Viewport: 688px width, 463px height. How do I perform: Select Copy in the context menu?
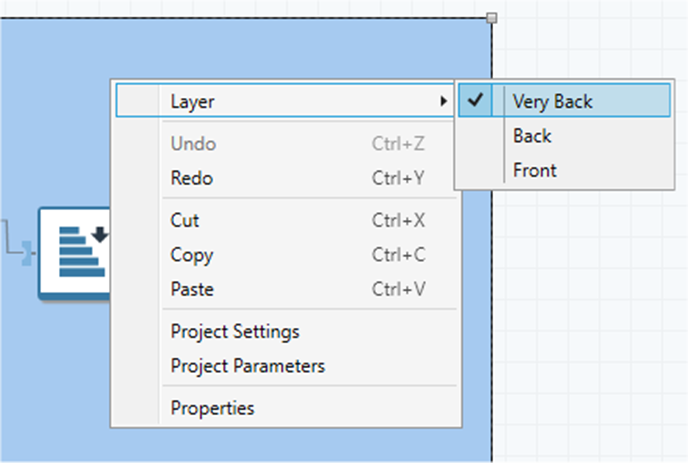pyautogui.click(x=192, y=255)
